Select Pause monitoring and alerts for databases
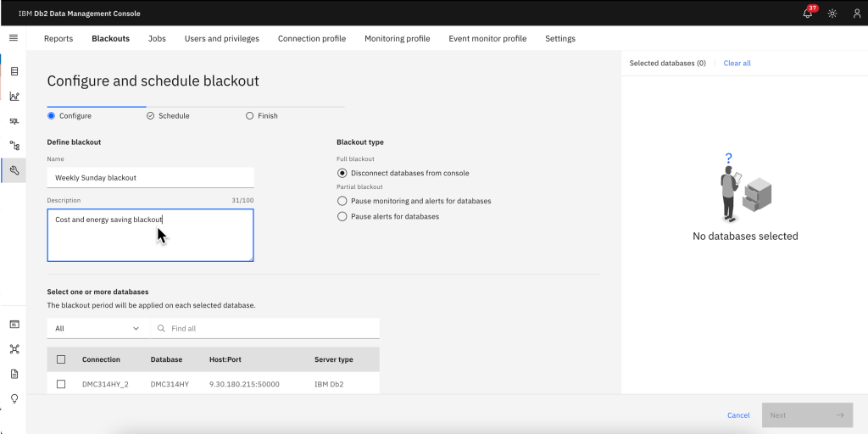The image size is (868, 434). pyautogui.click(x=342, y=201)
